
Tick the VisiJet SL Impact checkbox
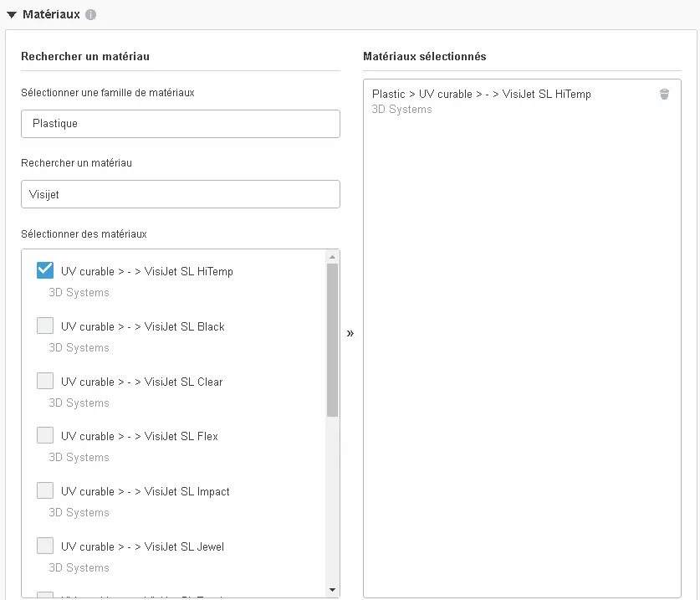(x=45, y=490)
